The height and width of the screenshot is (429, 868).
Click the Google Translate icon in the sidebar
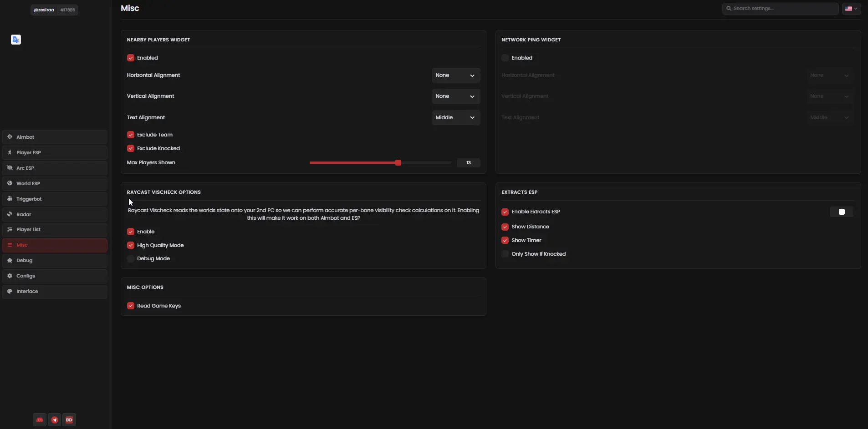16,40
